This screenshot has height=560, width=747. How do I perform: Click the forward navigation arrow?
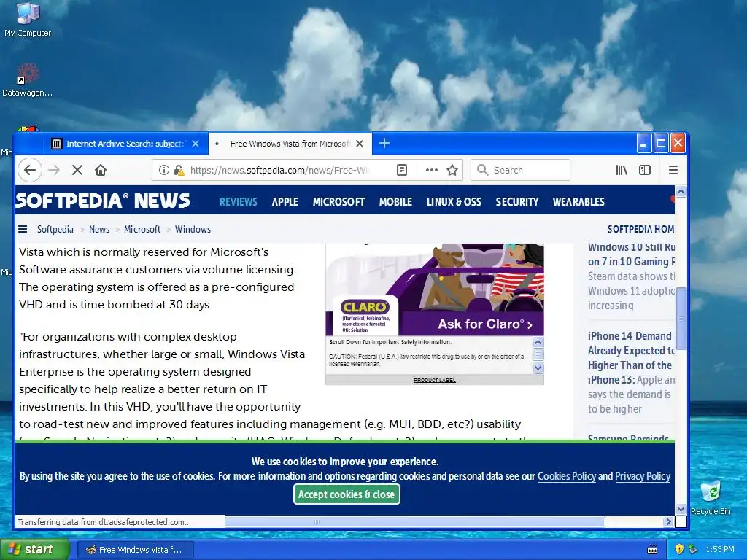coord(54,170)
